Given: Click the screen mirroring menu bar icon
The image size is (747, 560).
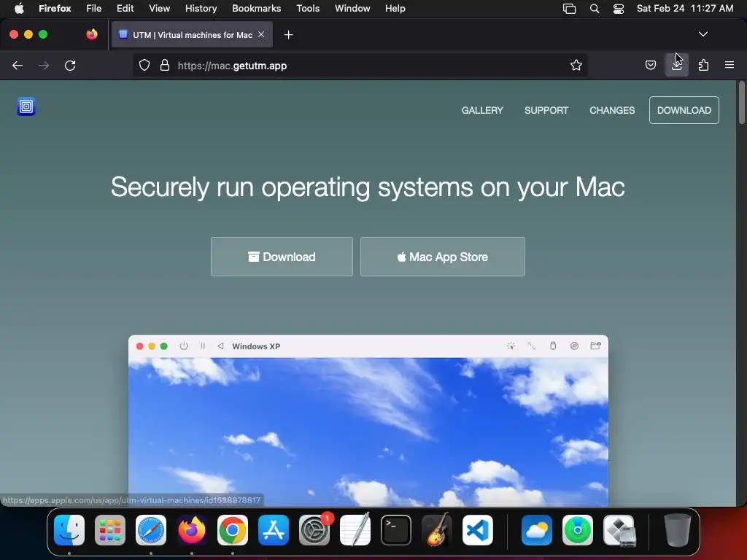Looking at the screenshot, I should point(569,9).
